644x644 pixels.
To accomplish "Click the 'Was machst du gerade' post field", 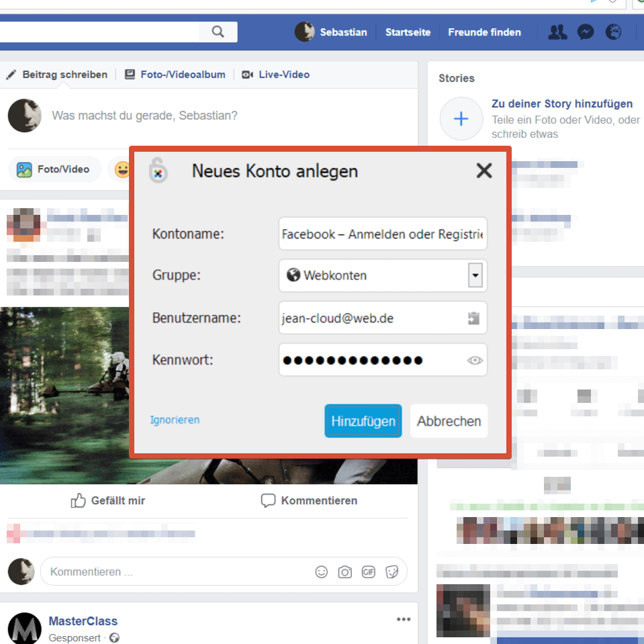I will 144,116.
